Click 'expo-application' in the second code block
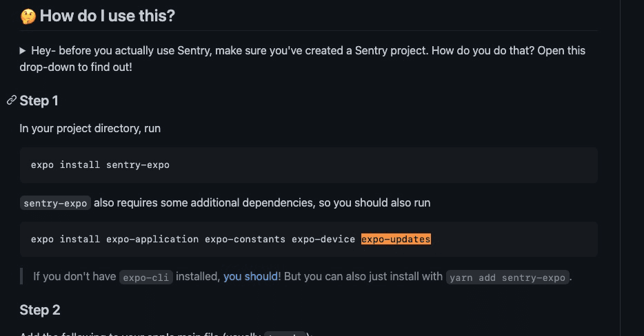644x336 pixels. (152, 239)
